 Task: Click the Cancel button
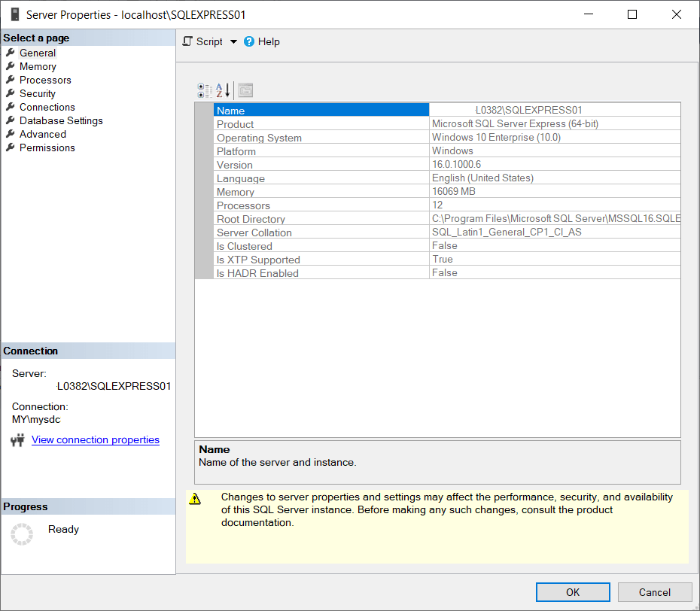click(655, 592)
